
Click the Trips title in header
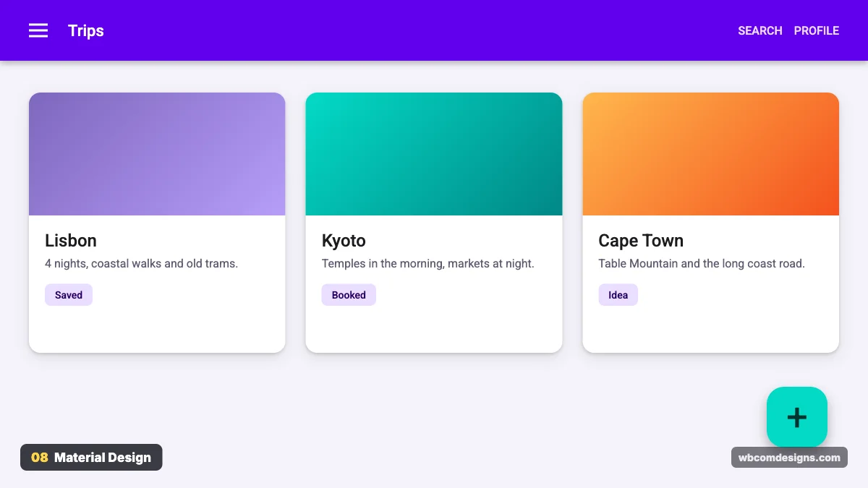(x=86, y=30)
